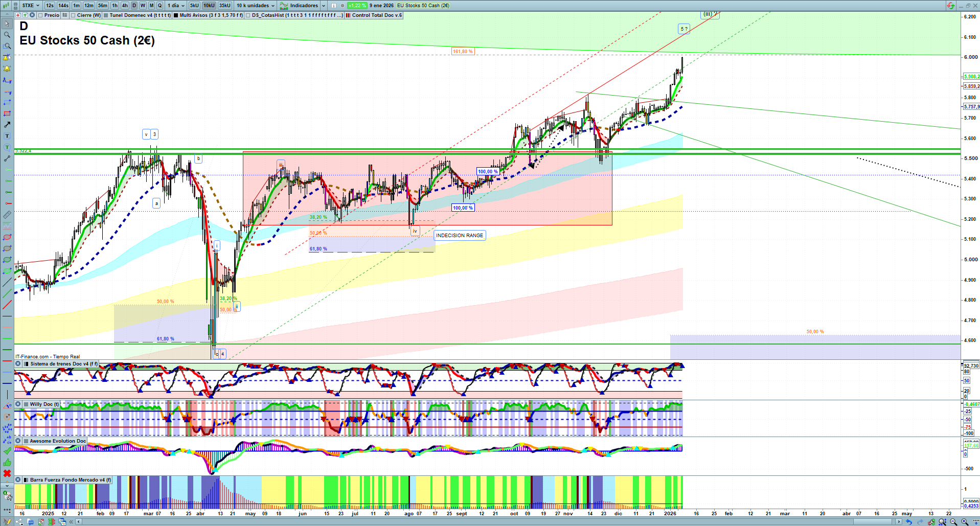Expand the '10 k unidades' dropdown
Screen dimensions: 980x526
pyautogui.click(x=255, y=6)
